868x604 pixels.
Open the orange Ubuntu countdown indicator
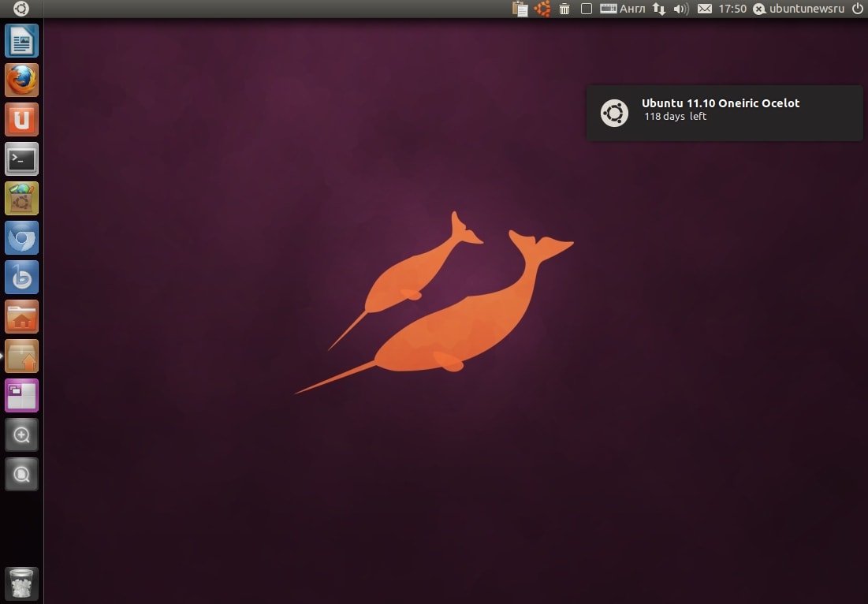click(542, 9)
